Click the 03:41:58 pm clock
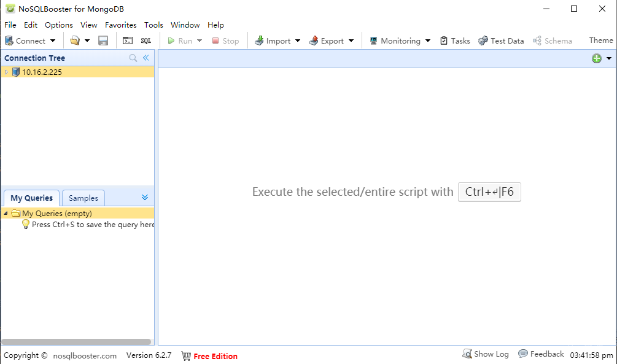 pyautogui.click(x=591, y=355)
